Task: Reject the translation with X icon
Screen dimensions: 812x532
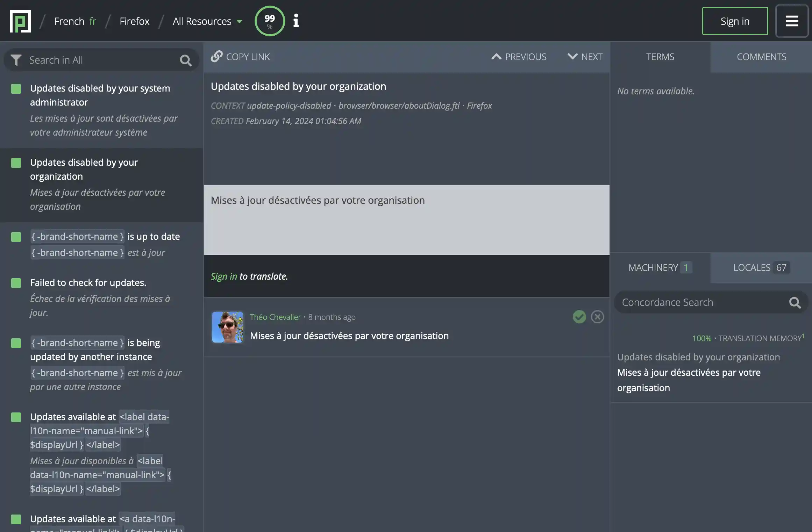Action: click(597, 317)
